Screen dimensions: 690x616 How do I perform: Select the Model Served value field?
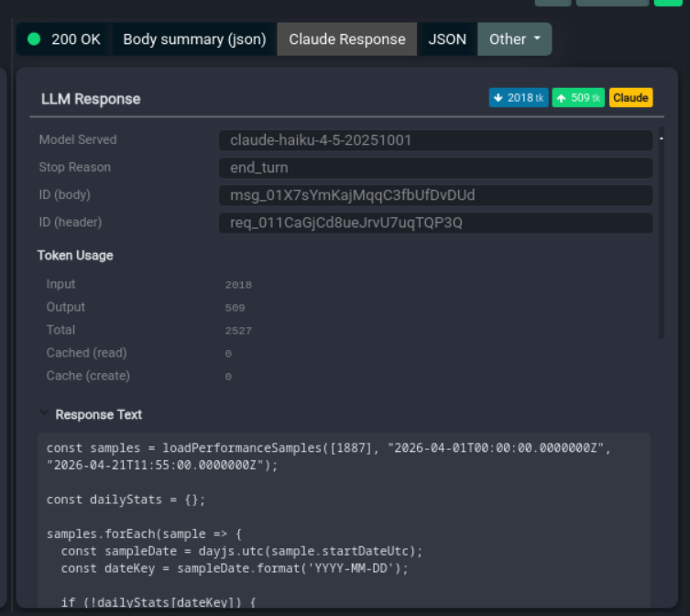[x=435, y=140]
